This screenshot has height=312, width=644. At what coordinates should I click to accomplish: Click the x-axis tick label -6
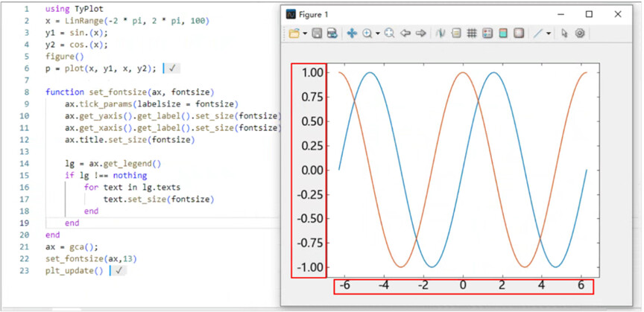tap(345, 285)
